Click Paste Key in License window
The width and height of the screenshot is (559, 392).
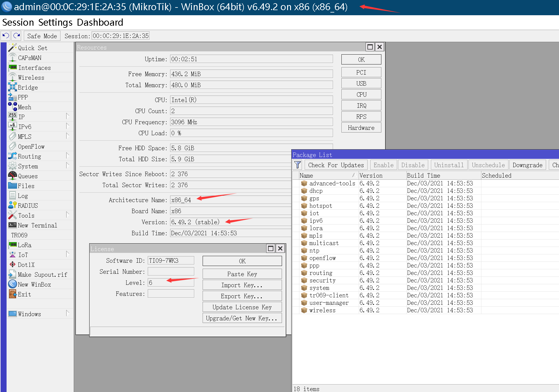(x=242, y=274)
